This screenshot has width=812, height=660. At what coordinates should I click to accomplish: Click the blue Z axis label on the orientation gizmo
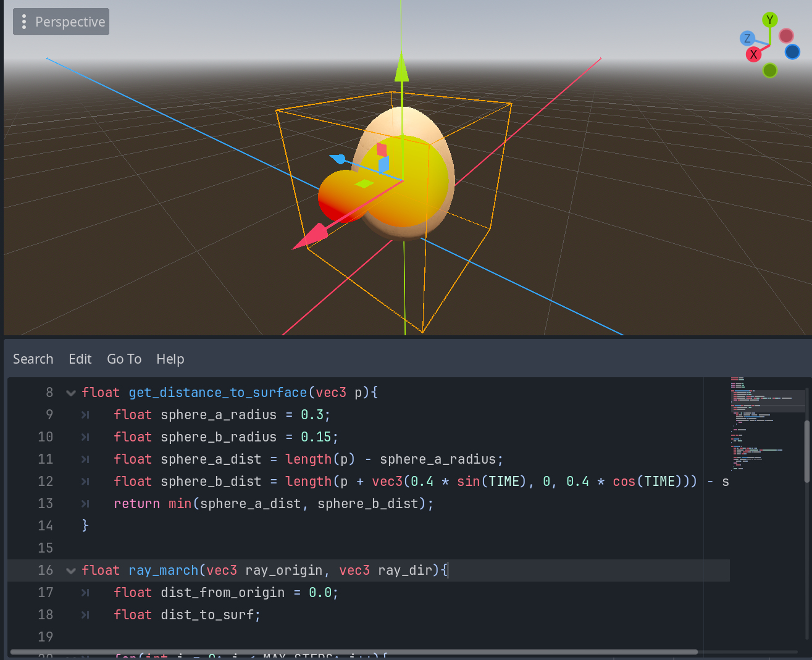pos(747,38)
